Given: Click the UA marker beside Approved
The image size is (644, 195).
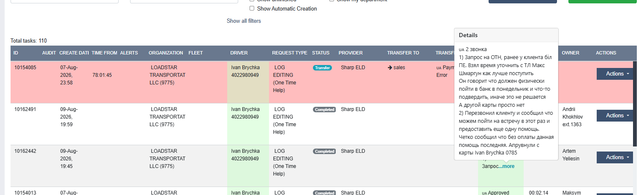Looking at the screenshot, I should click(x=484, y=193).
